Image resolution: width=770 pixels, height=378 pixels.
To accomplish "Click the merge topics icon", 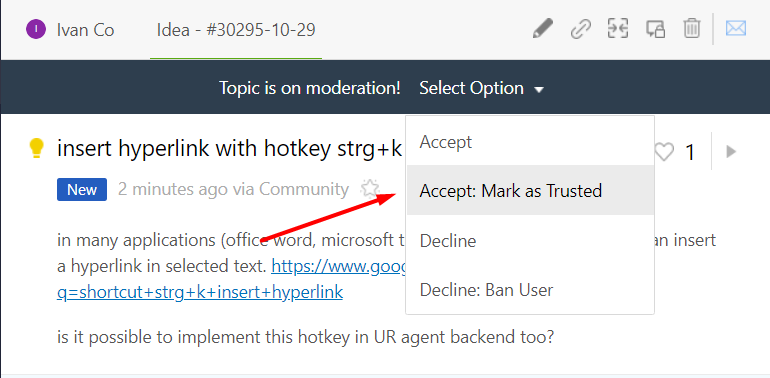I will [x=618, y=29].
